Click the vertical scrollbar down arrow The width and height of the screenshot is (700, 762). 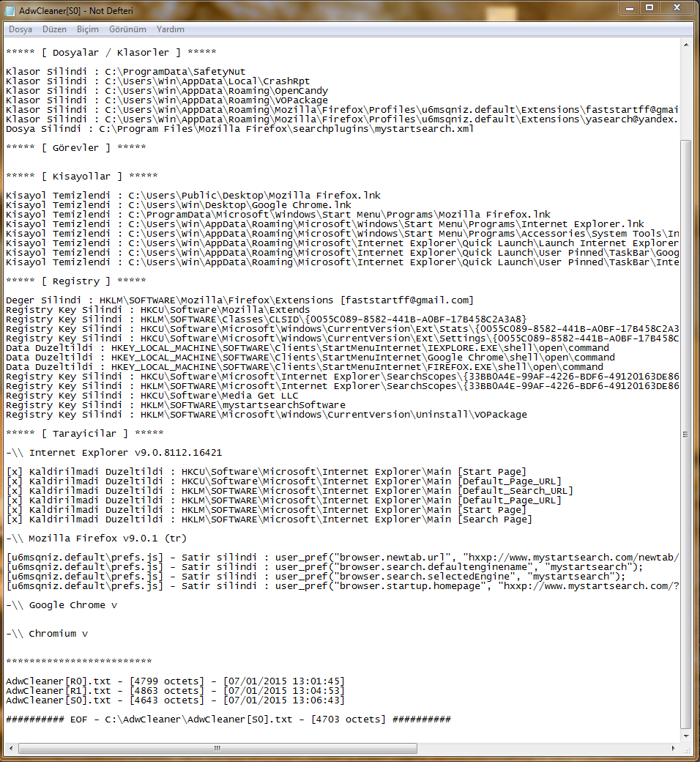686,736
